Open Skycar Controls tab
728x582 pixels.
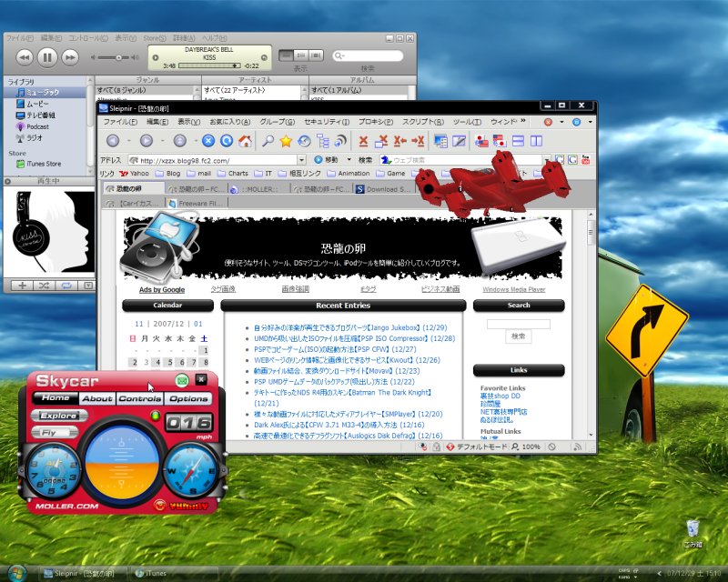click(139, 398)
